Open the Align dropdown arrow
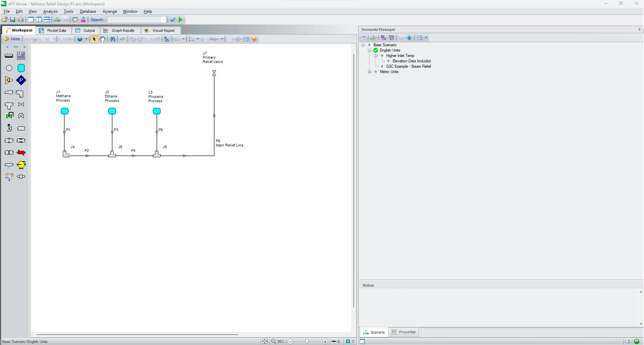This screenshot has width=644, height=345. [x=222, y=39]
